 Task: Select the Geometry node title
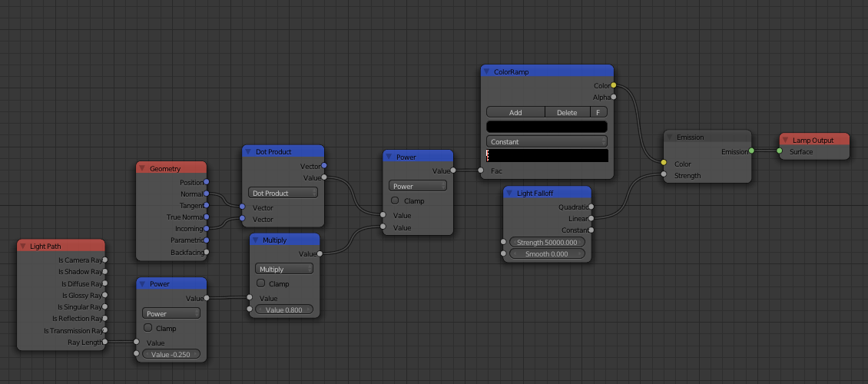tap(165, 168)
